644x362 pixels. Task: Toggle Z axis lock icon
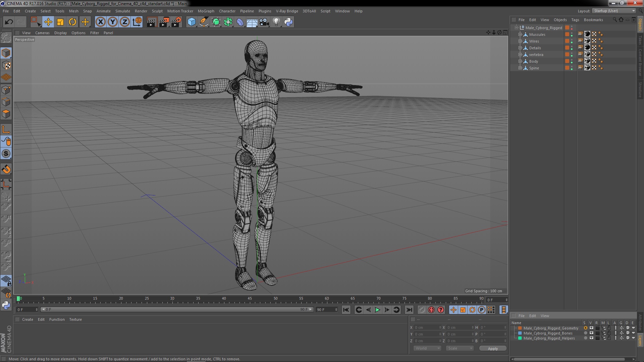tap(125, 22)
